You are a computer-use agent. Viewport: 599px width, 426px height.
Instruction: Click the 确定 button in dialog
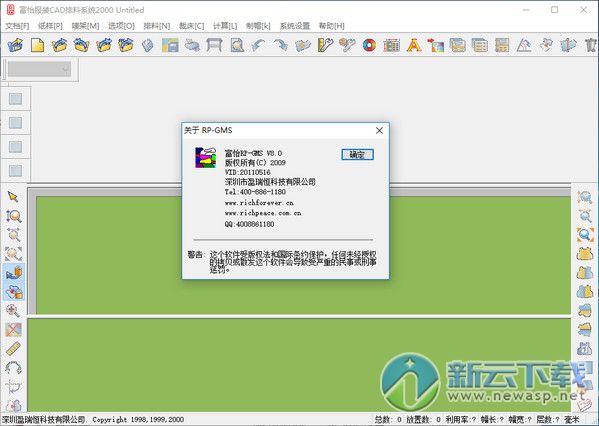coord(357,154)
